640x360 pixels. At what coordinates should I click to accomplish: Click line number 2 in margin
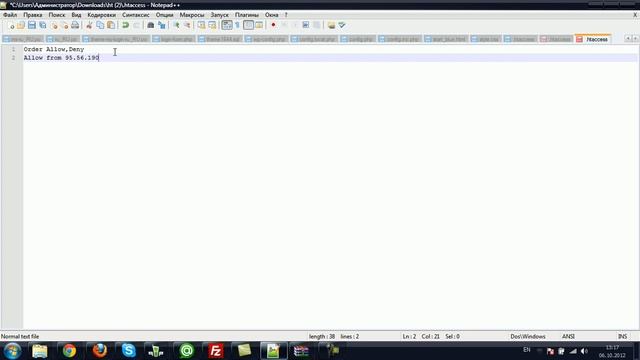(x=13, y=58)
